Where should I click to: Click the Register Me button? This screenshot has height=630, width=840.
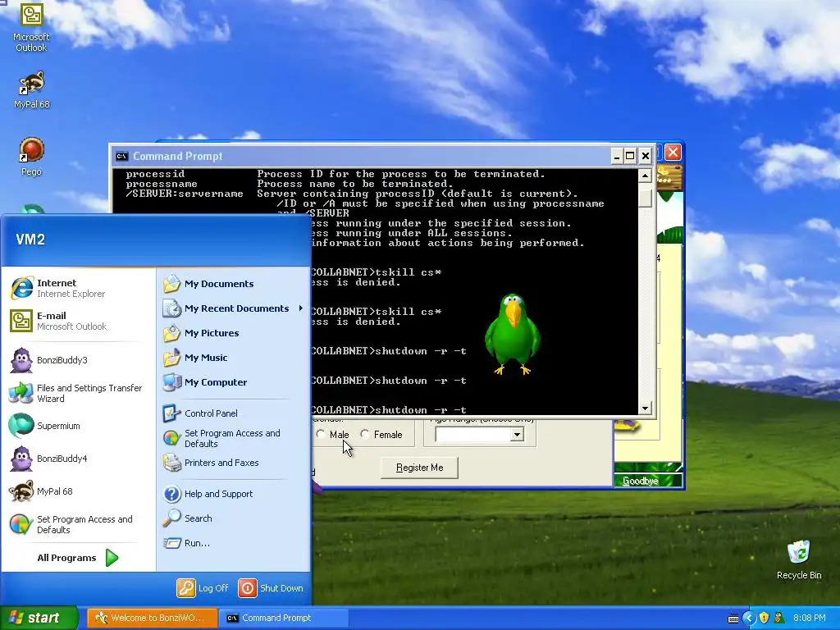[419, 468]
